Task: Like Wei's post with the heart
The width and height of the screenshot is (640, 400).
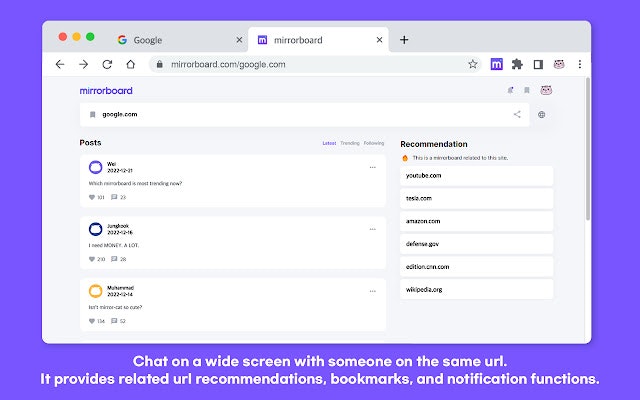Action: (92, 197)
